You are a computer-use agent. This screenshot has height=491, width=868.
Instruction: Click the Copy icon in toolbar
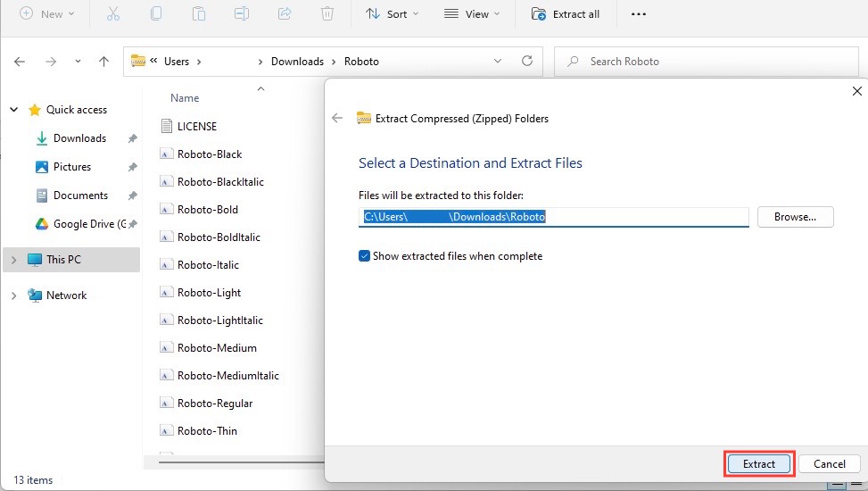tap(156, 14)
